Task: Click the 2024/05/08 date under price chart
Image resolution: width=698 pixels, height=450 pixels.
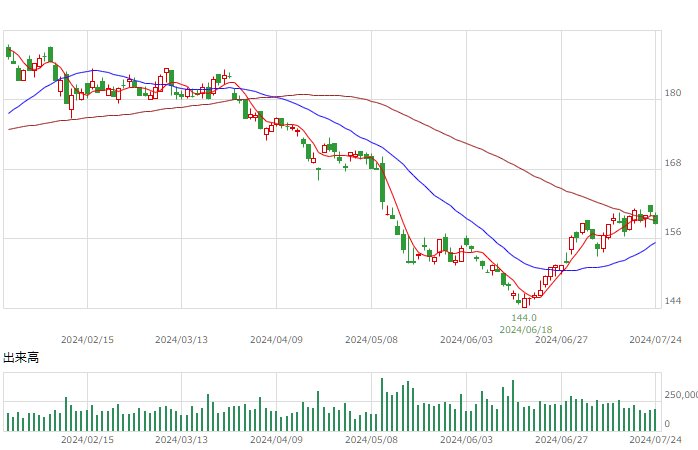Action: pos(371,340)
